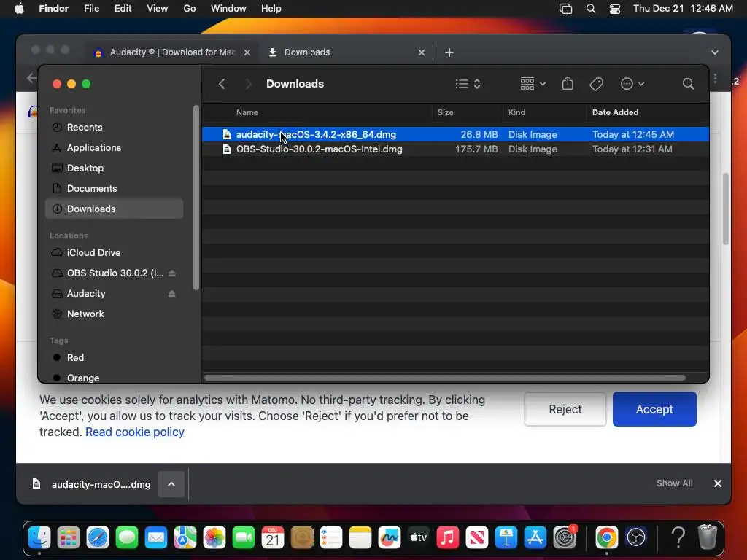The width and height of the screenshot is (747, 560).
Task: Eject the Audacity volume
Action: pos(172,294)
